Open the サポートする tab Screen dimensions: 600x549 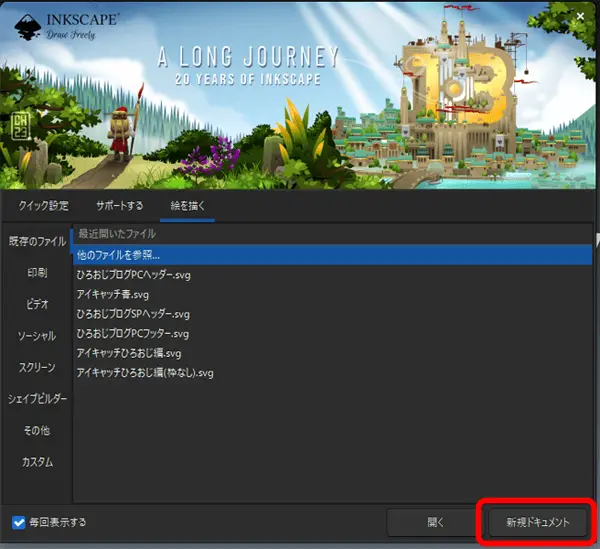click(120, 205)
